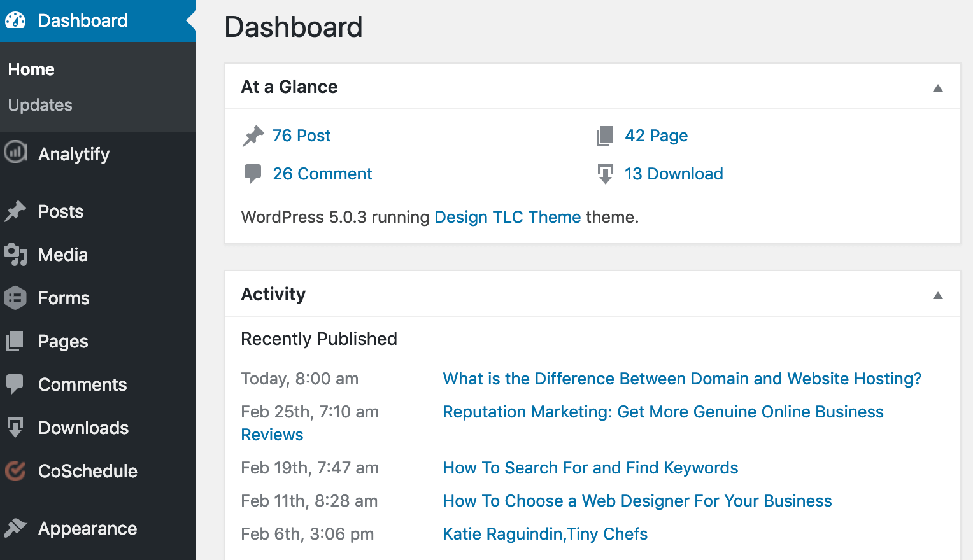Image resolution: width=973 pixels, height=560 pixels.
Task: Open Updates under Dashboard
Action: (x=39, y=105)
